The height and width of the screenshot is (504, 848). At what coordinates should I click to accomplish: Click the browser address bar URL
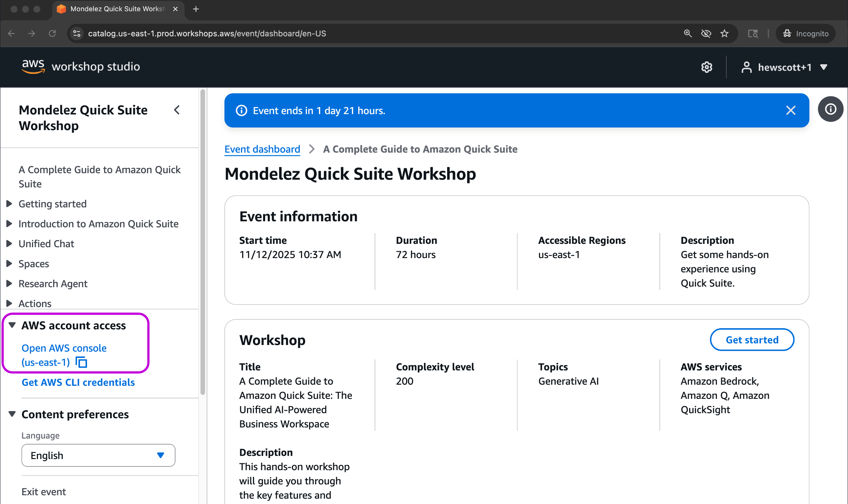pos(207,33)
